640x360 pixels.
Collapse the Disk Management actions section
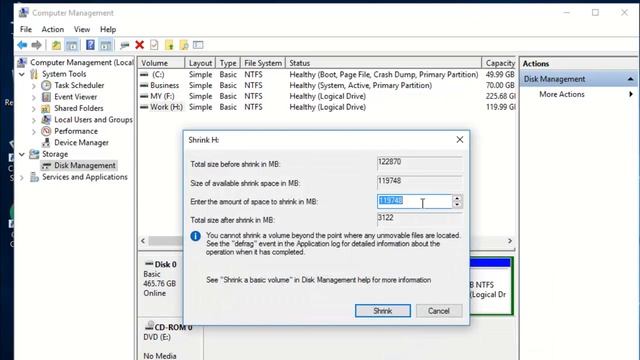pyautogui.click(x=631, y=79)
